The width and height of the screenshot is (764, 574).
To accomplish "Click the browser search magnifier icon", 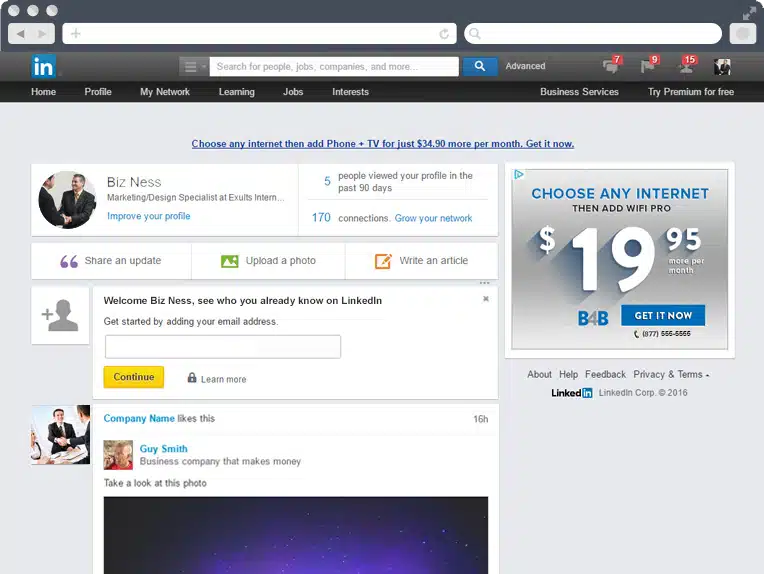I will click(x=475, y=34).
